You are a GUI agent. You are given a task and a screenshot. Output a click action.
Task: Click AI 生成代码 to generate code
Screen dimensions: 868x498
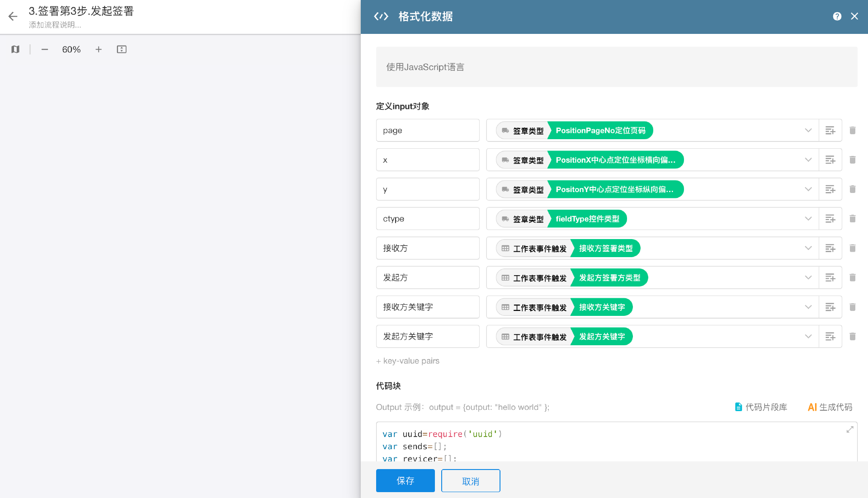[x=830, y=407]
